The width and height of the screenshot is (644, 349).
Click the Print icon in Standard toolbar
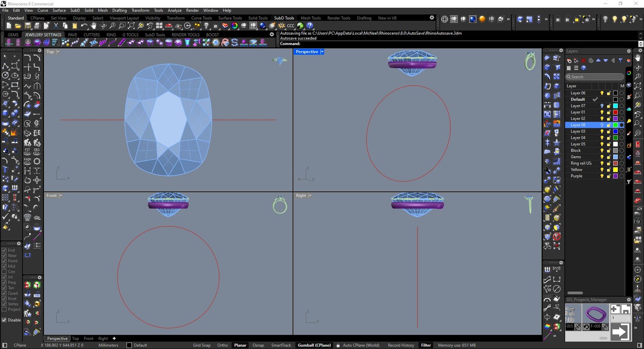coord(37,26)
